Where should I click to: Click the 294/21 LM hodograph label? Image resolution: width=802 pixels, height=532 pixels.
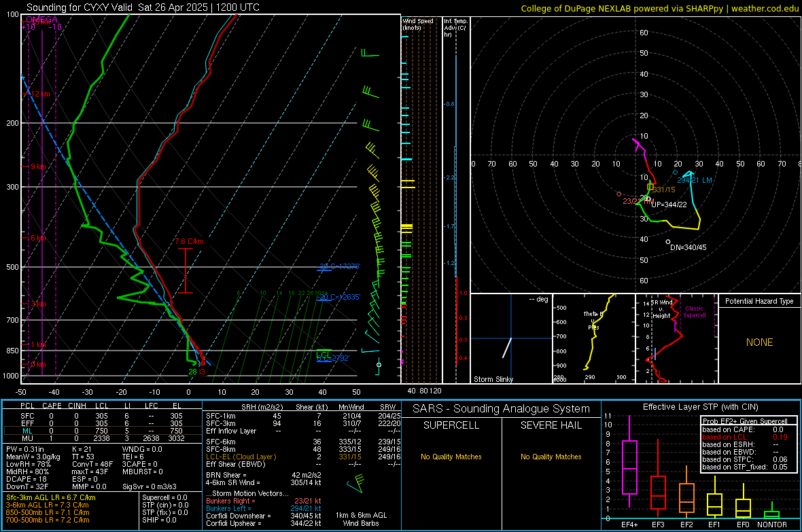click(695, 180)
